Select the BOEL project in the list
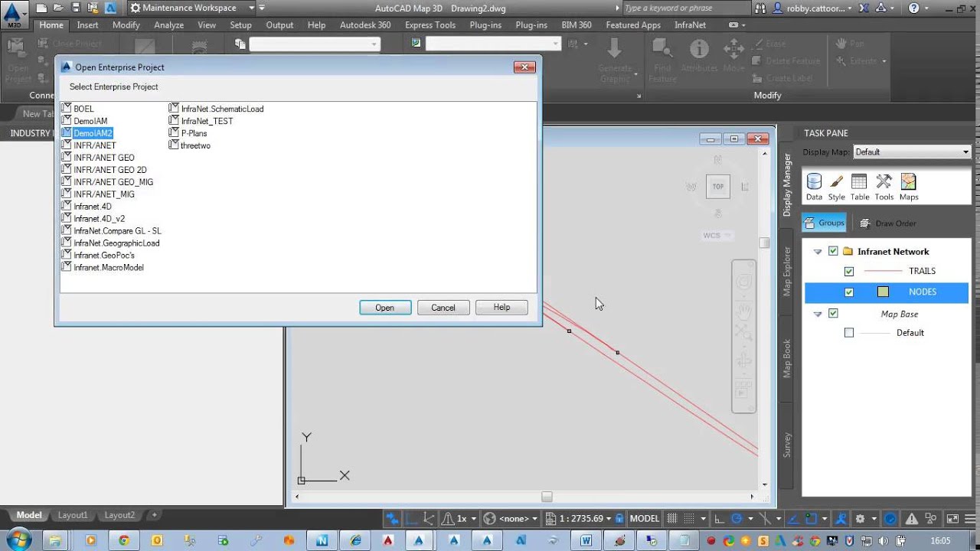Image resolution: width=980 pixels, height=551 pixels. point(83,109)
